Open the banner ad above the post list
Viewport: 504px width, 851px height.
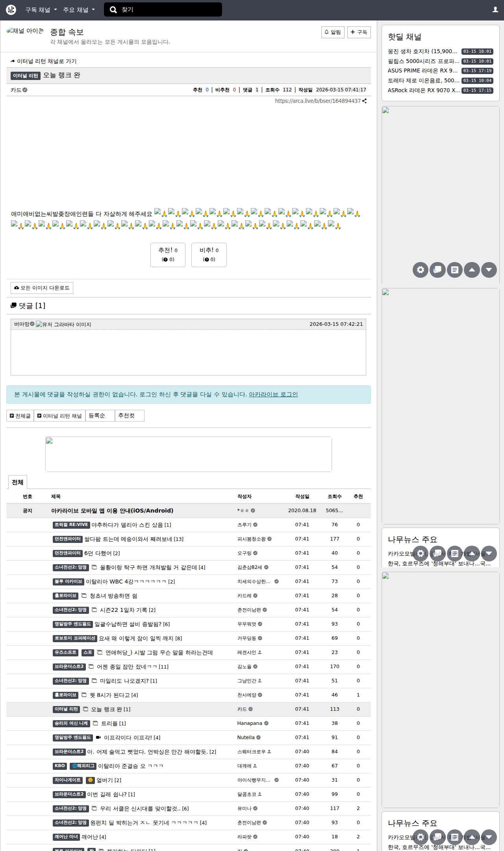(189, 454)
